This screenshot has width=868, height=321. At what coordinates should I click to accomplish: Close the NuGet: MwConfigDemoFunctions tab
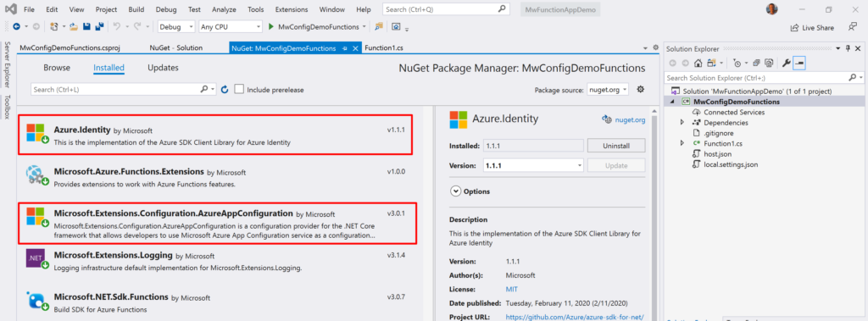pyautogui.click(x=355, y=48)
